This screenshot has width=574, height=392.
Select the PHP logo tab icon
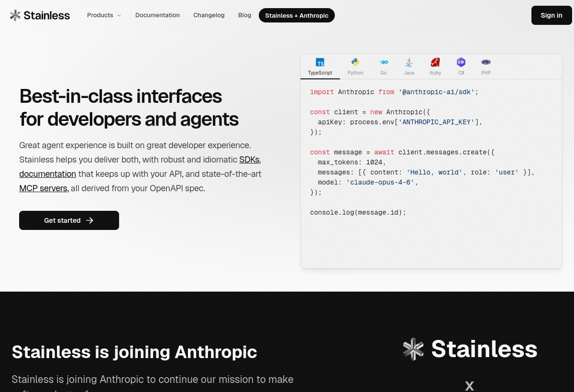(486, 62)
